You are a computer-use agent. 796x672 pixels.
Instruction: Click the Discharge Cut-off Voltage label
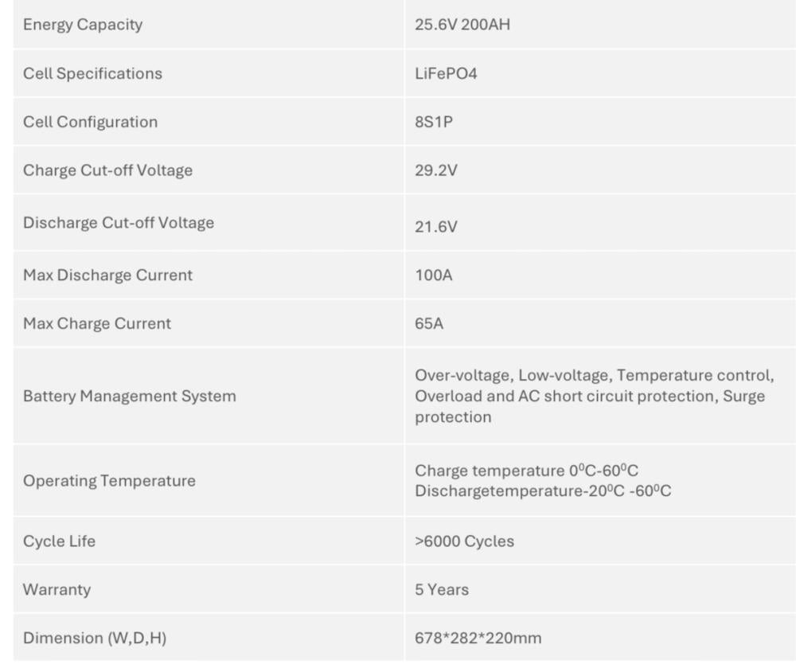(x=119, y=223)
